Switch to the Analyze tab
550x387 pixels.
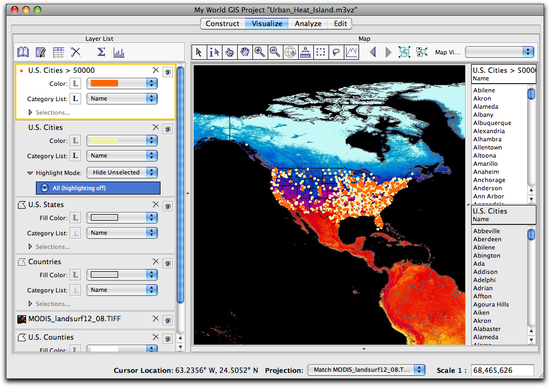(x=308, y=24)
